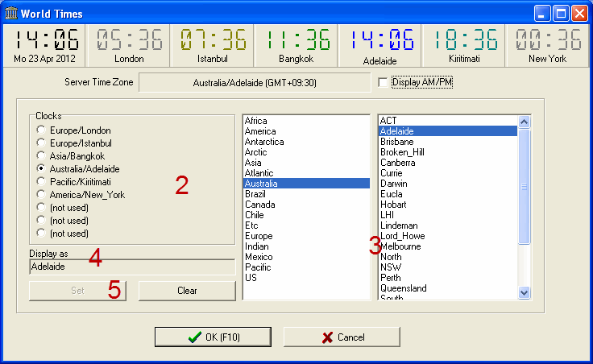The image size is (593, 364).
Task: Click the Server Time Zone field
Action: click(x=255, y=82)
